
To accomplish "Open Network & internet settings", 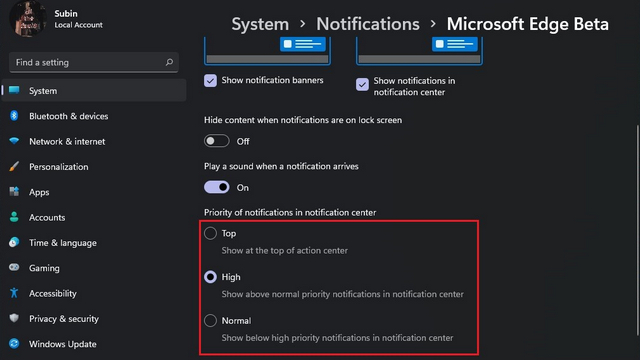I will pyautogui.click(x=94, y=141).
